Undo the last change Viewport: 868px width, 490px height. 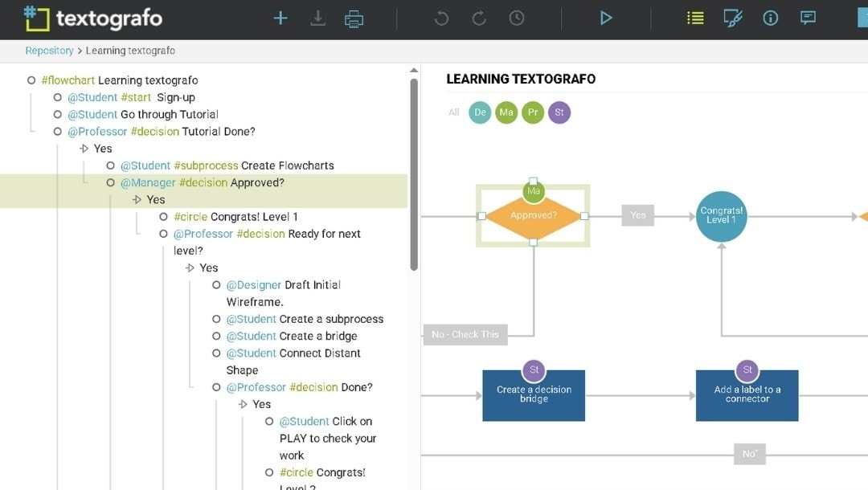pos(441,18)
